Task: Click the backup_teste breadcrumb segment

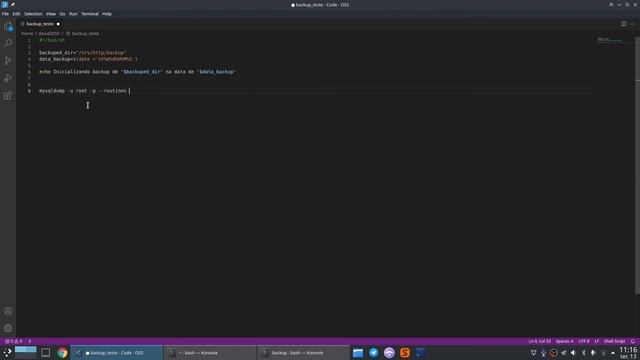Action: coord(85,33)
